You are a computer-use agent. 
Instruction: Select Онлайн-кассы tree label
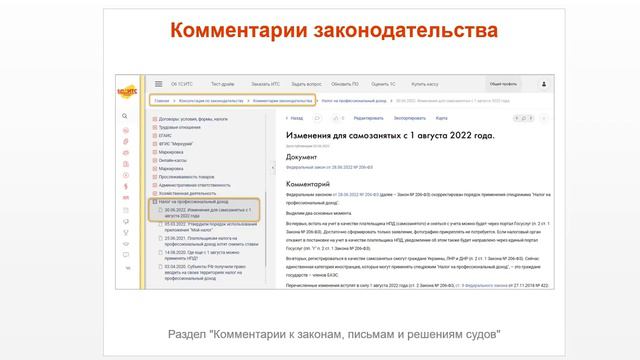pos(173,160)
